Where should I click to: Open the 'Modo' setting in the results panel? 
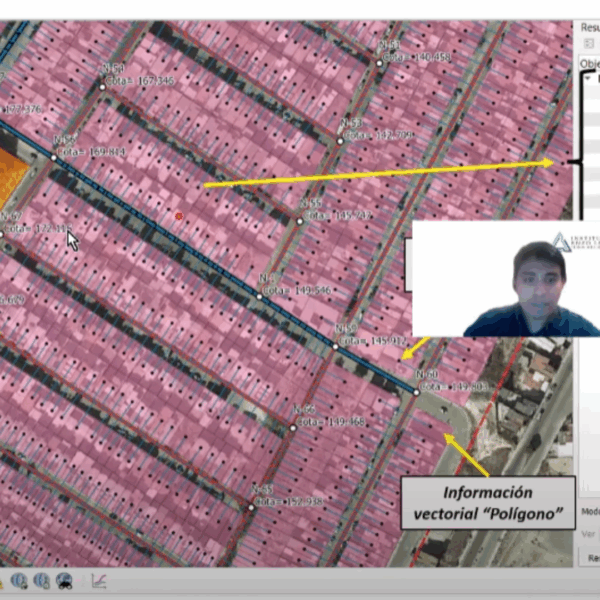tap(590, 511)
